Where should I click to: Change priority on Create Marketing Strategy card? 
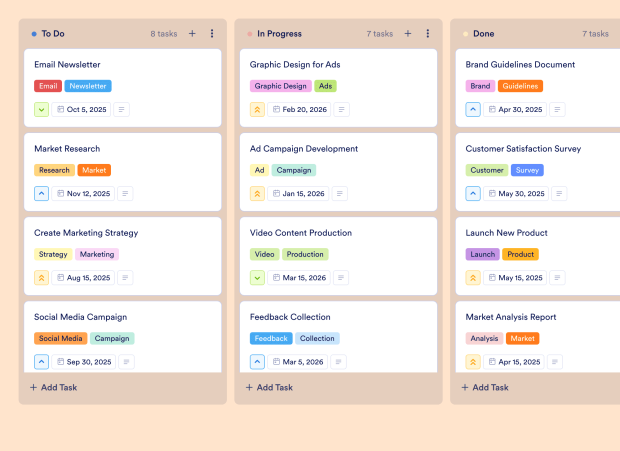42,278
